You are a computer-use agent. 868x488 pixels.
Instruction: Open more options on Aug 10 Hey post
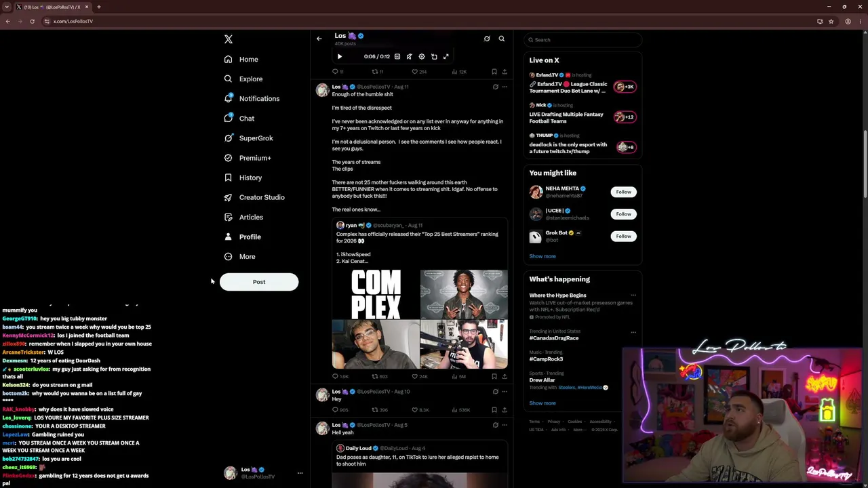(505, 392)
